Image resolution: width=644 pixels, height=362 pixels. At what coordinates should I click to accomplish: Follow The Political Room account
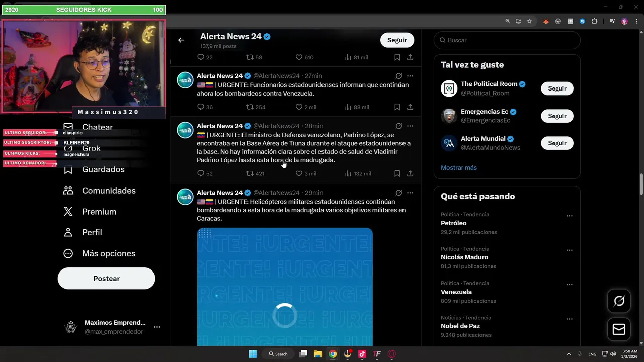tap(557, 88)
